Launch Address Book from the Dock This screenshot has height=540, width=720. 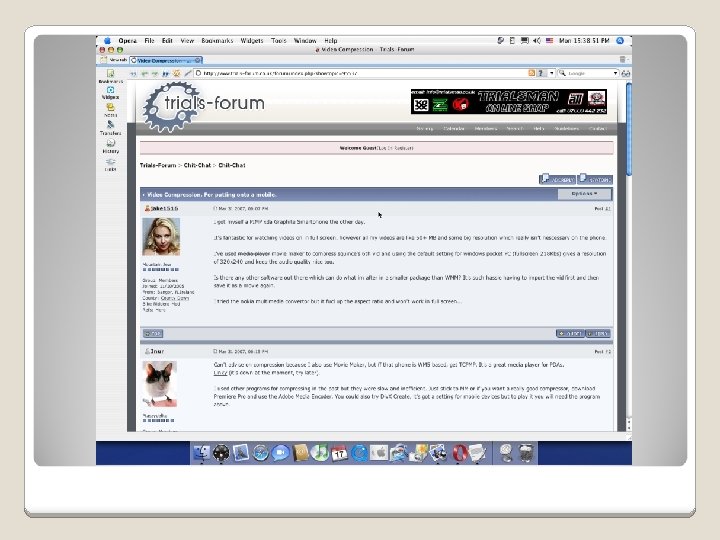coord(300,453)
